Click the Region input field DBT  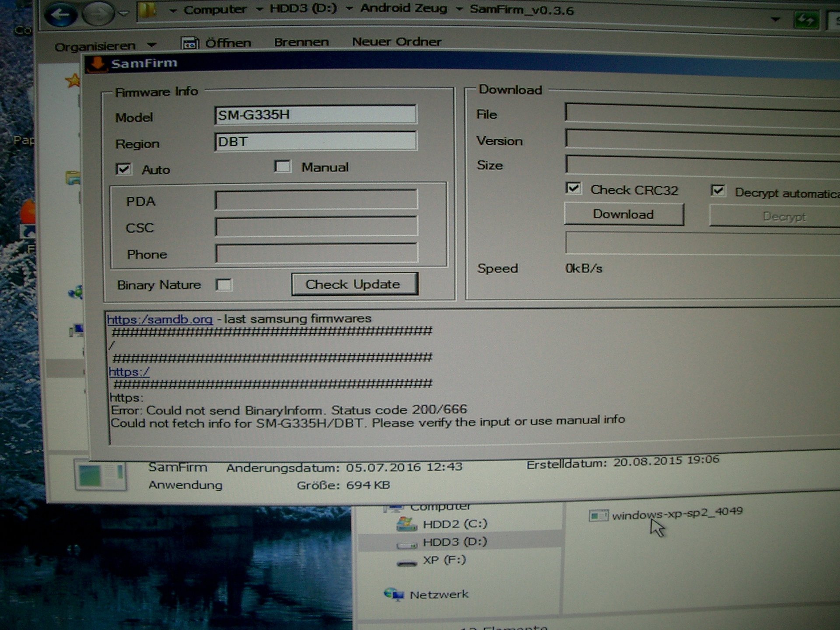click(x=315, y=141)
